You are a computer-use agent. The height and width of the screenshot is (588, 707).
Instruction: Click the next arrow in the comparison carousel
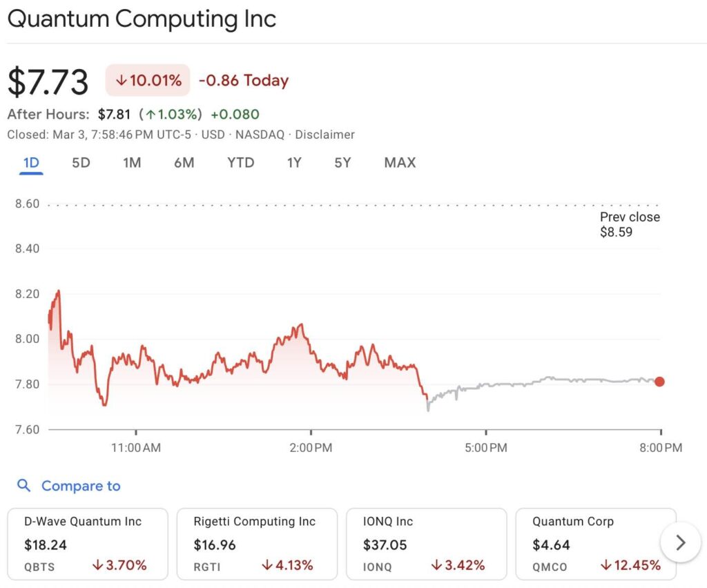click(680, 543)
